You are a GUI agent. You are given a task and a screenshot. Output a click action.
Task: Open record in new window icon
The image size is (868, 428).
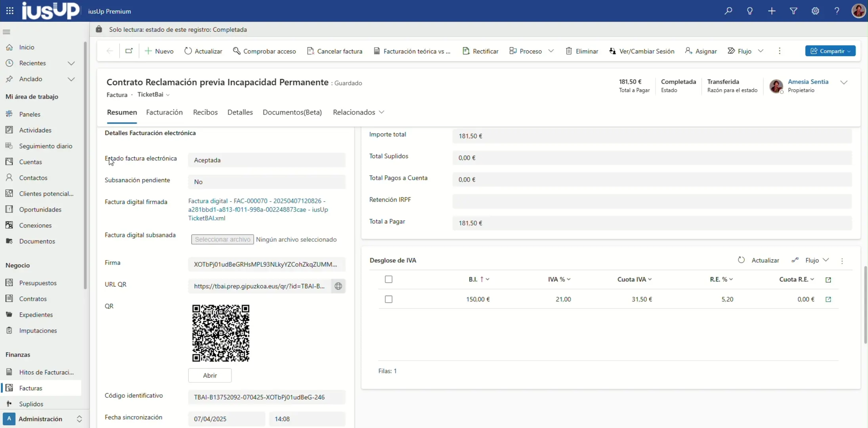pyautogui.click(x=129, y=51)
